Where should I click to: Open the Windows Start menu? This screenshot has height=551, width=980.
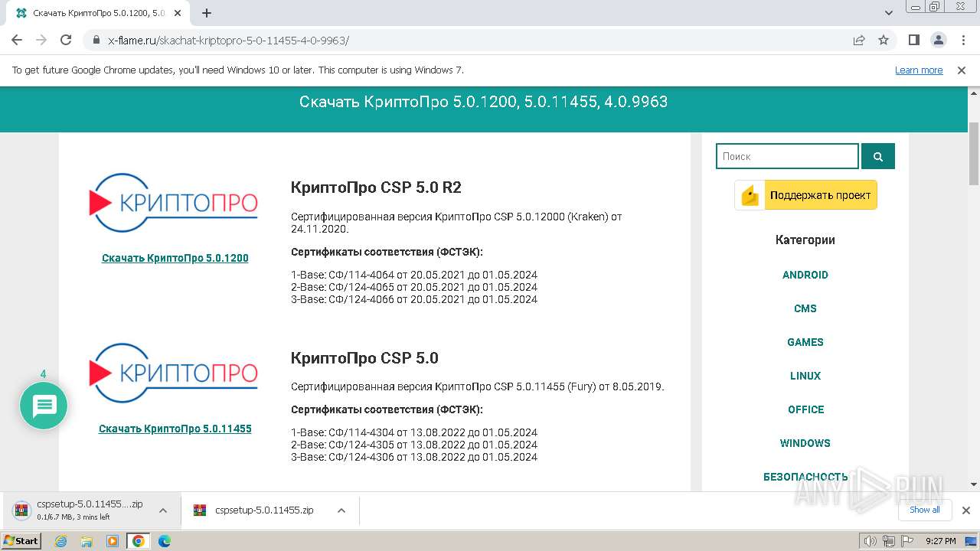pyautogui.click(x=21, y=541)
